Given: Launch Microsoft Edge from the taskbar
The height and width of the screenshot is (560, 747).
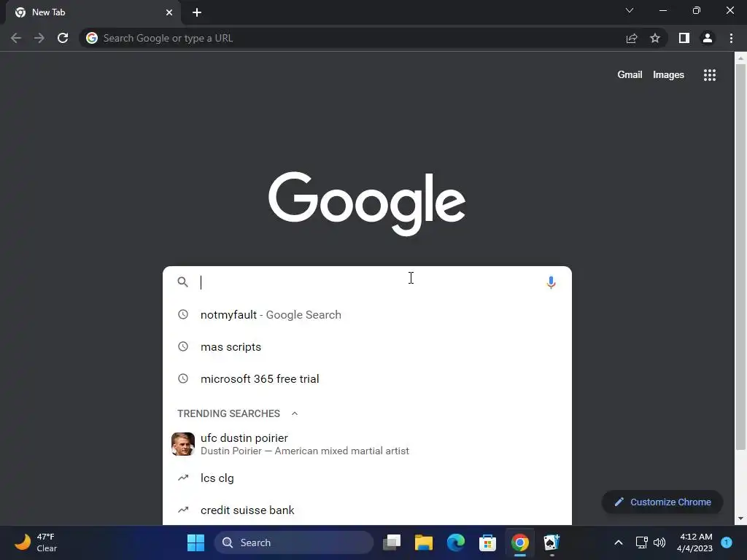Looking at the screenshot, I should coord(456,542).
